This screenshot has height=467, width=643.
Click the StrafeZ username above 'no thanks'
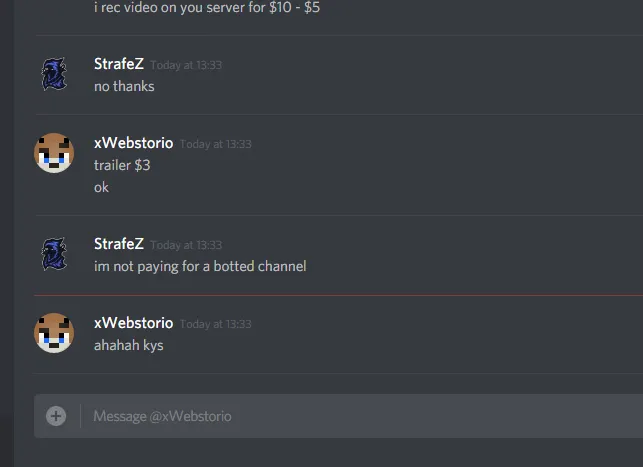[119, 64]
